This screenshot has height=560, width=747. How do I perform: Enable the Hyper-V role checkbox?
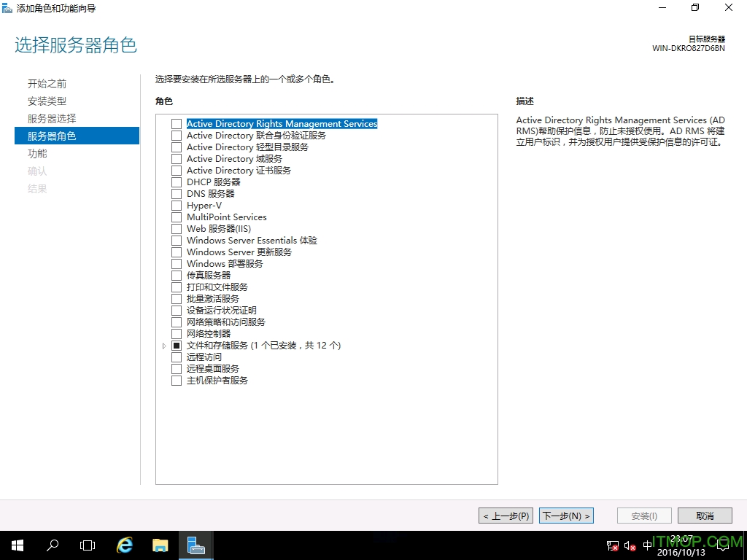pos(176,205)
